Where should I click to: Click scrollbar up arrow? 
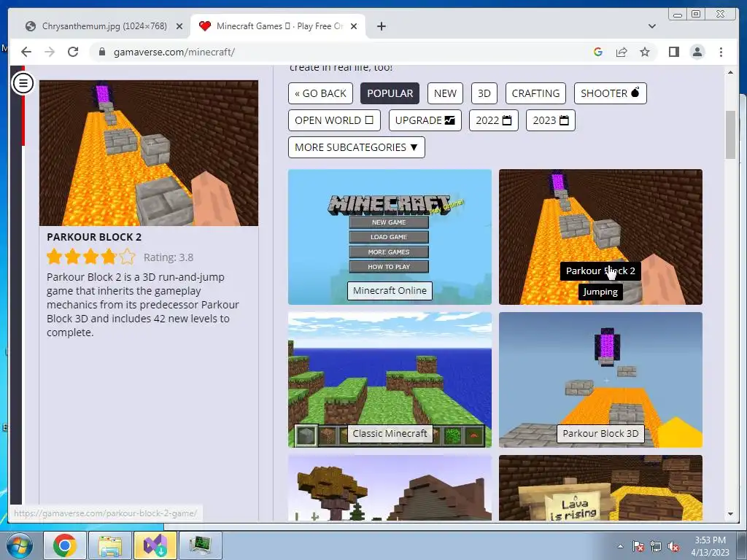(730, 72)
